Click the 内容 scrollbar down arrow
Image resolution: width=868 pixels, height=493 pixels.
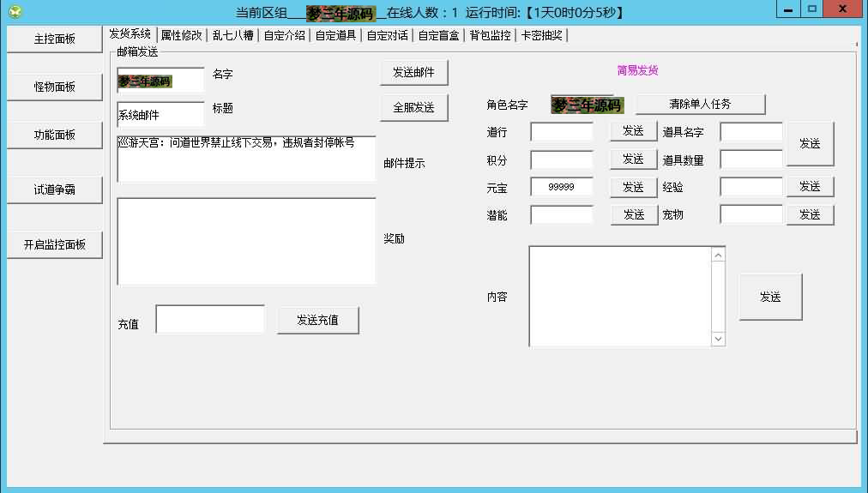click(x=718, y=339)
